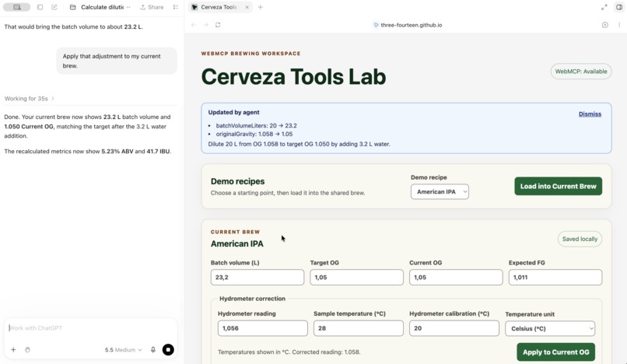Click the 'originalGravity: 1.058 → 1.05' line
Image resolution: width=627 pixels, height=364 pixels.
click(x=254, y=134)
